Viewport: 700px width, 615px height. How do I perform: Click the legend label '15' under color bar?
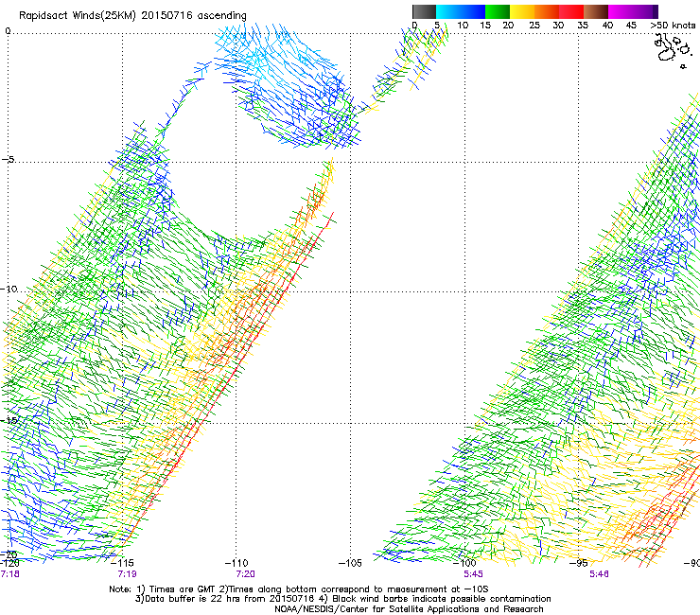(485, 26)
